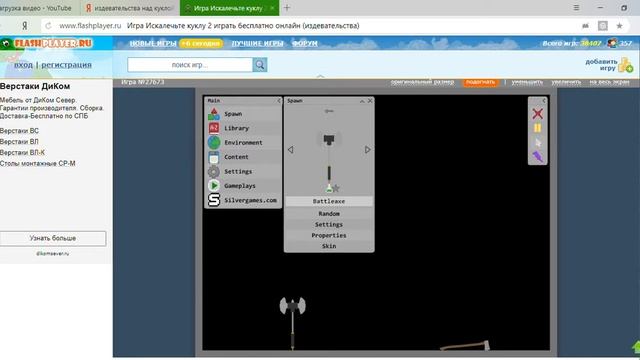Open Settings in the Spawn panel
Image resolution: width=640 pixels, height=360 pixels.
pyautogui.click(x=329, y=224)
